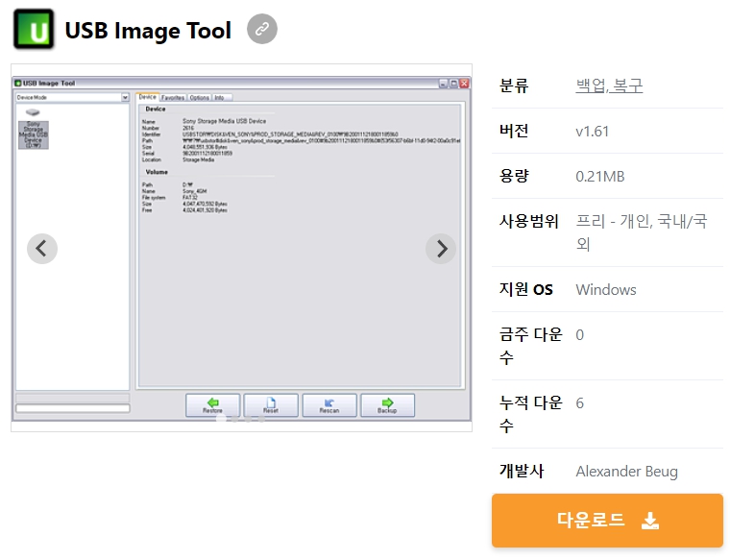Click the Reset button in the screenshot preview
This screenshot has width=730, height=560.
(271, 405)
